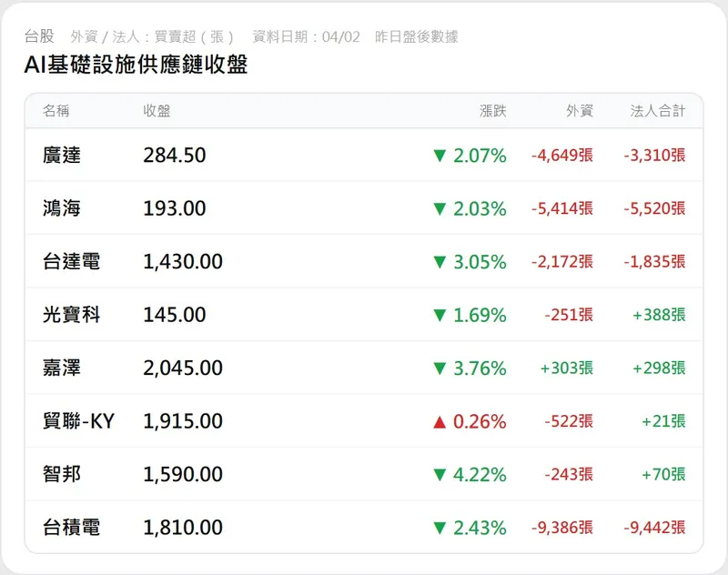Image resolution: width=728 pixels, height=575 pixels.
Task: Click the green down triangle for 廣達
Action: 440,156
